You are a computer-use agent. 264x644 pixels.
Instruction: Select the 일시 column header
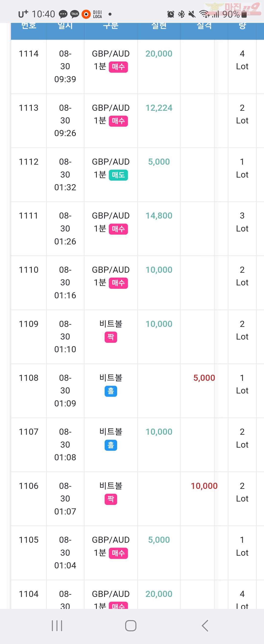(65, 25)
